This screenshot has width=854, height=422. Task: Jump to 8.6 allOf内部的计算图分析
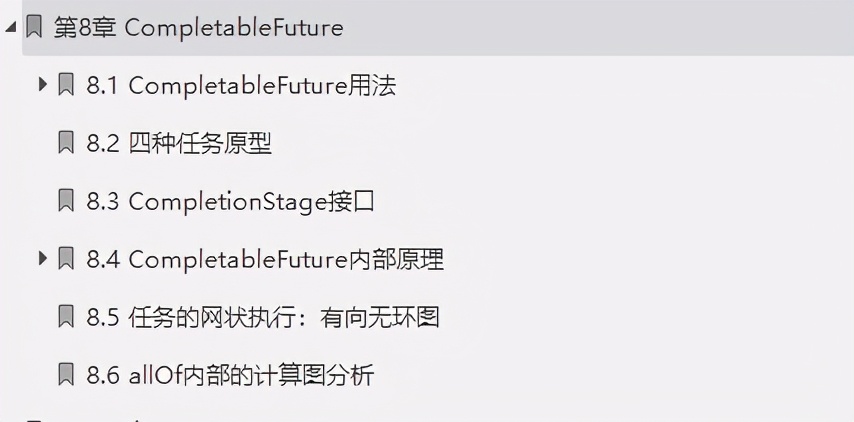pyautogui.click(x=230, y=375)
